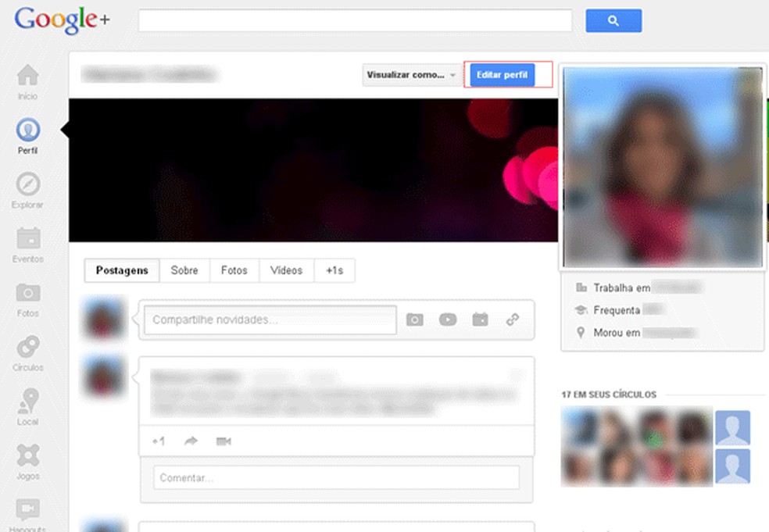Open the 17 em seus círculos heading
The height and width of the screenshot is (532, 769).
point(609,395)
